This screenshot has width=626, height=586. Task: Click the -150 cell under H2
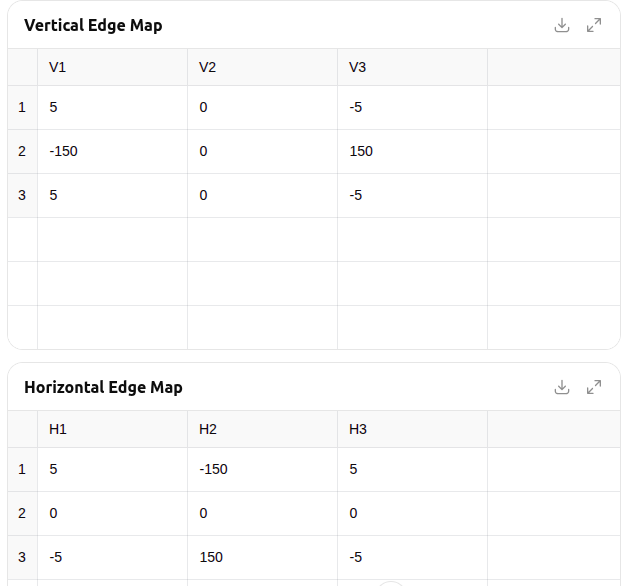tap(262, 469)
